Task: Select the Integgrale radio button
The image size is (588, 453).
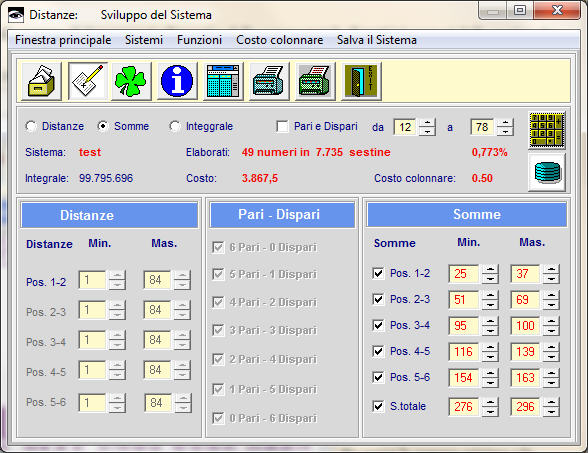Action: point(174,126)
